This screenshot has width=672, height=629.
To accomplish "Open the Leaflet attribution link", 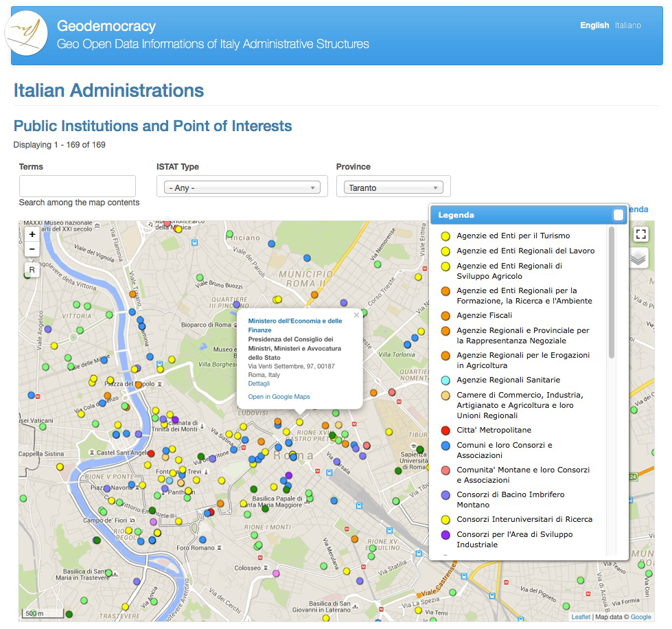I will click(x=581, y=617).
